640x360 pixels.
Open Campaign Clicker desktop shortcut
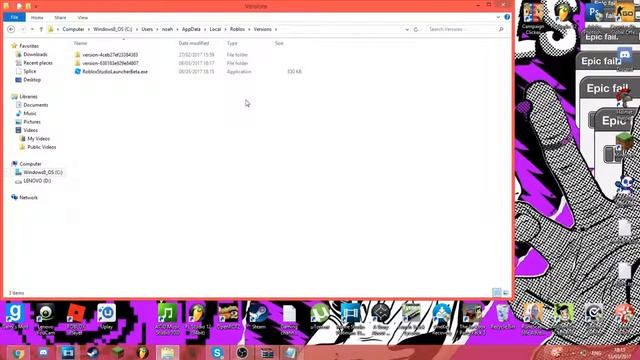[533, 18]
